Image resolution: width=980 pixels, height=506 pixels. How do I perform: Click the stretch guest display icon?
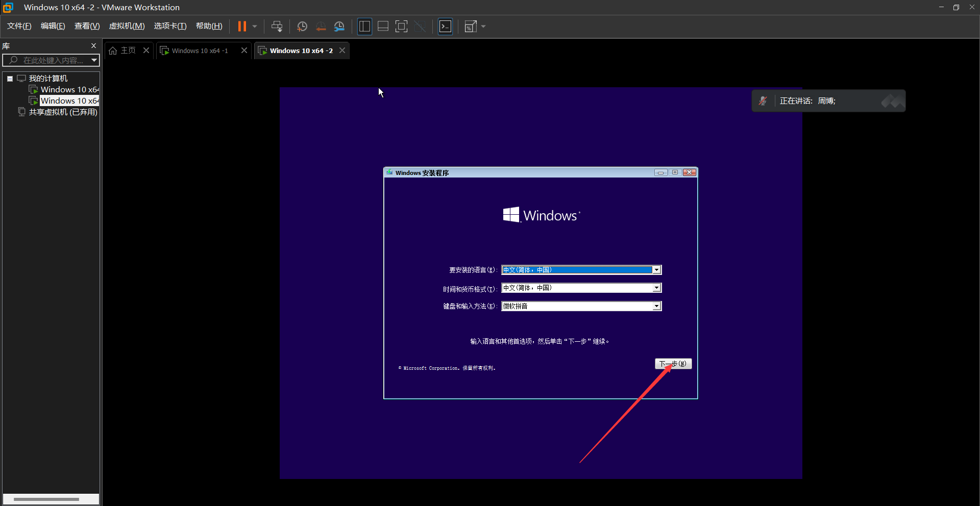pyautogui.click(x=471, y=27)
